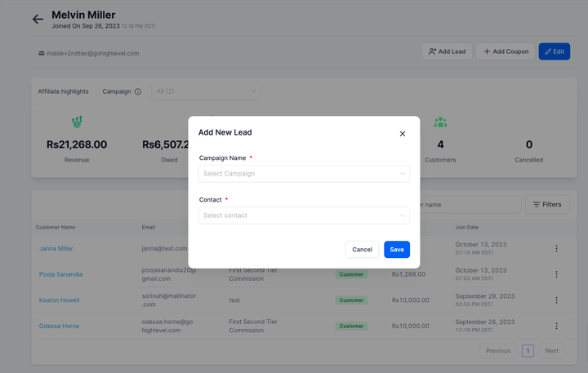Click the Campaign Name field label

(x=222, y=158)
